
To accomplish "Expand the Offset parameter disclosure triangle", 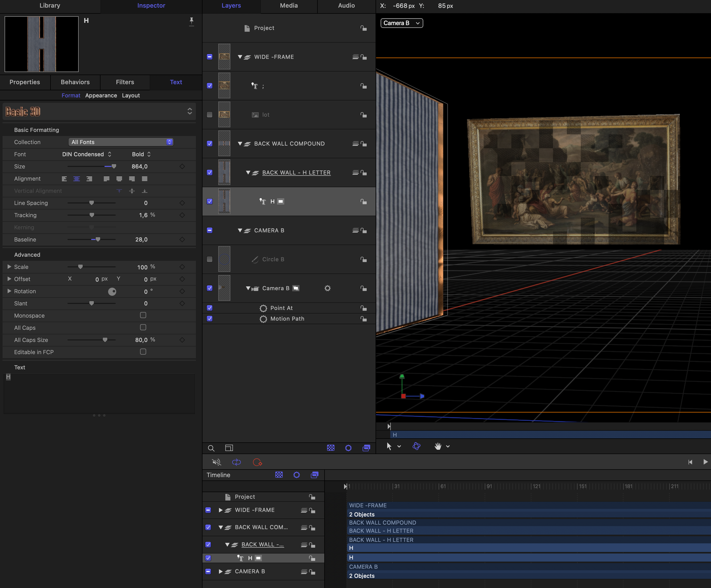I will click(x=9, y=279).
